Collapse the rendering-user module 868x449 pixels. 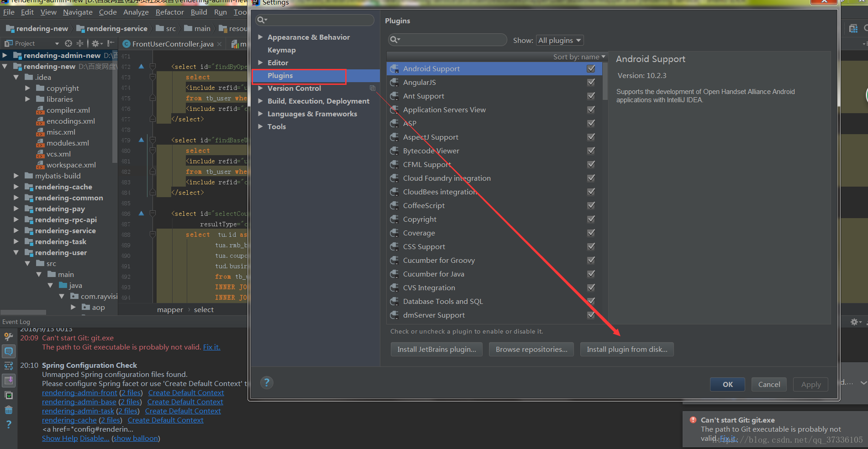pos(16,252)
